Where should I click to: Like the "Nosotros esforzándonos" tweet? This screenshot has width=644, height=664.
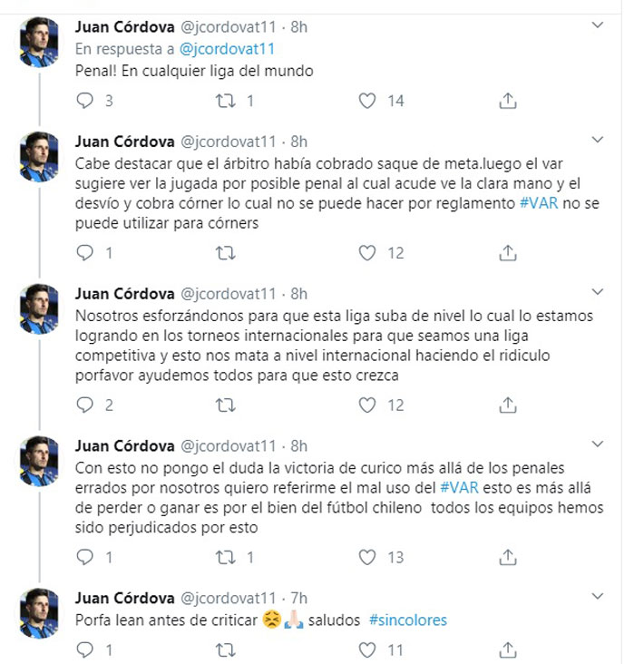(x=368, y=405)
